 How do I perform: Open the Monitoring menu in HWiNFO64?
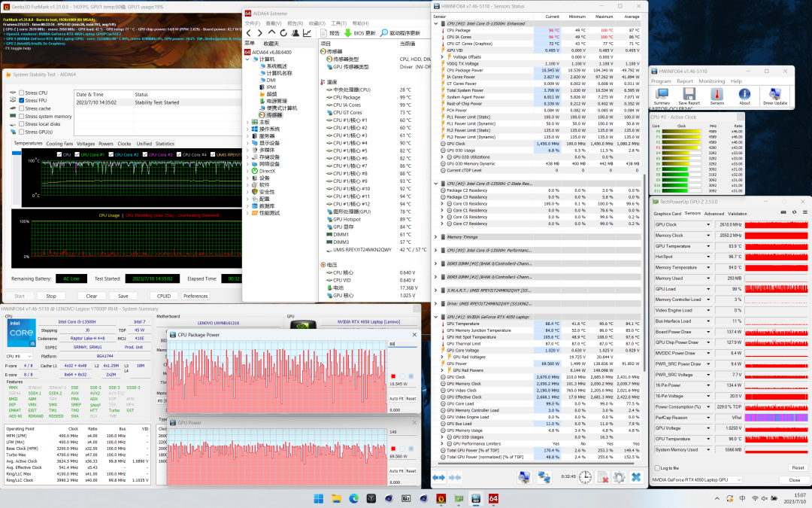pyautogui.click(x=711, y=81)
